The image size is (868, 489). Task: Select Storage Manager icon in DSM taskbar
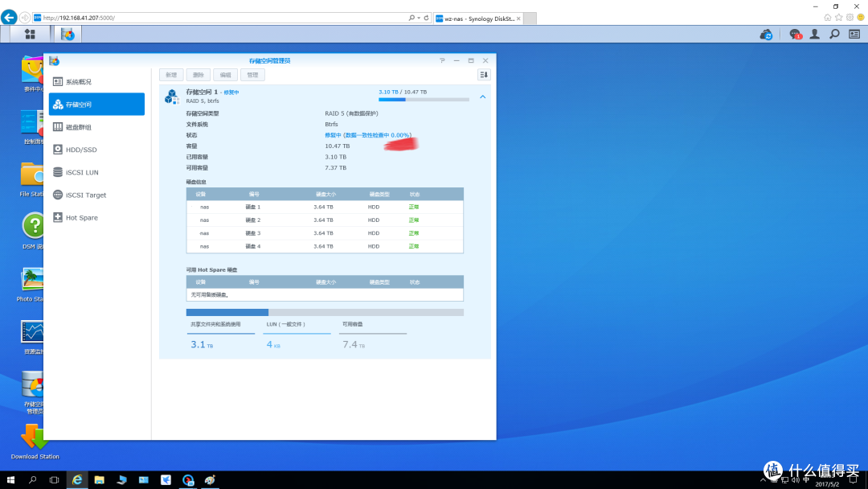click(68, 35)
